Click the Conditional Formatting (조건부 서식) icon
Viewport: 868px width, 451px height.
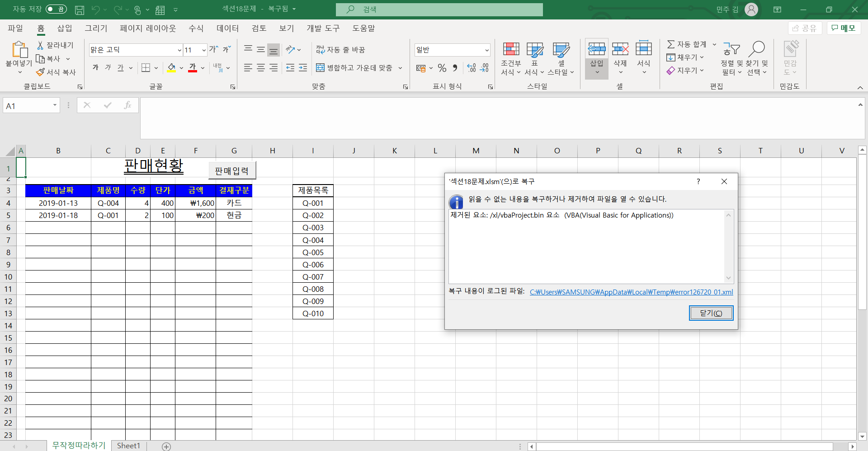[511, 49]
